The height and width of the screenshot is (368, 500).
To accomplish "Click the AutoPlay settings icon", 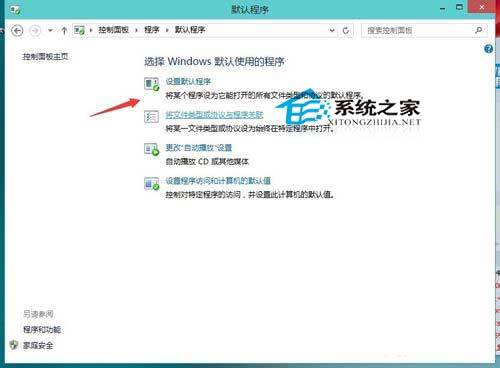I will click(152, 149).
